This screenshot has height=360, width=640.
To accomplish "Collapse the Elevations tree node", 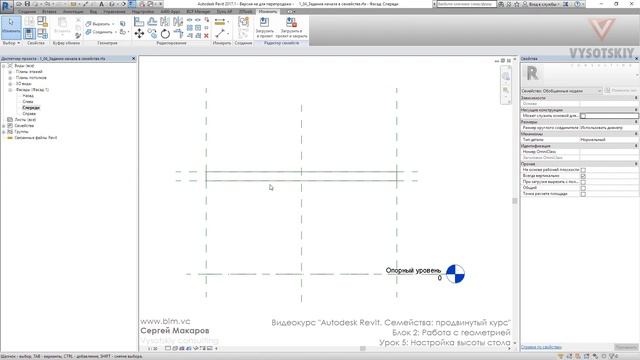I will point(10,90).
